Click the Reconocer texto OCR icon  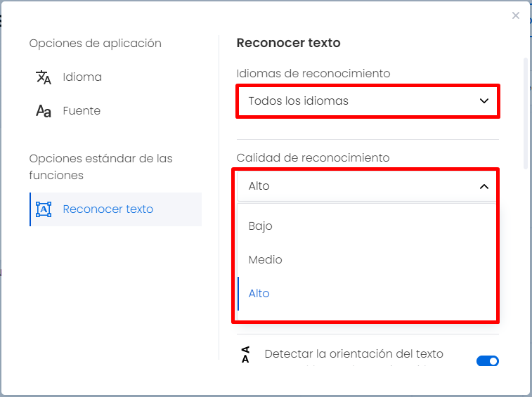[44, 209]
